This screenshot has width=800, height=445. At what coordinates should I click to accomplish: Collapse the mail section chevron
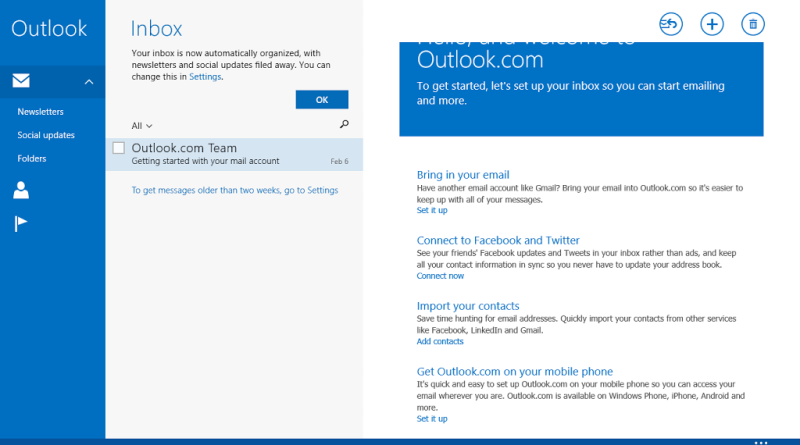tap(88, 82)
